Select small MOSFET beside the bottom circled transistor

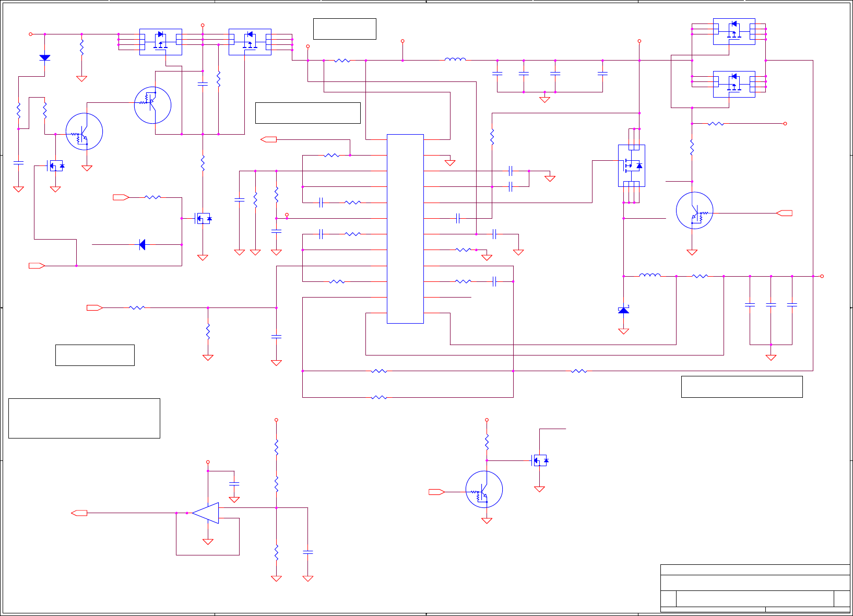[539, 460]
